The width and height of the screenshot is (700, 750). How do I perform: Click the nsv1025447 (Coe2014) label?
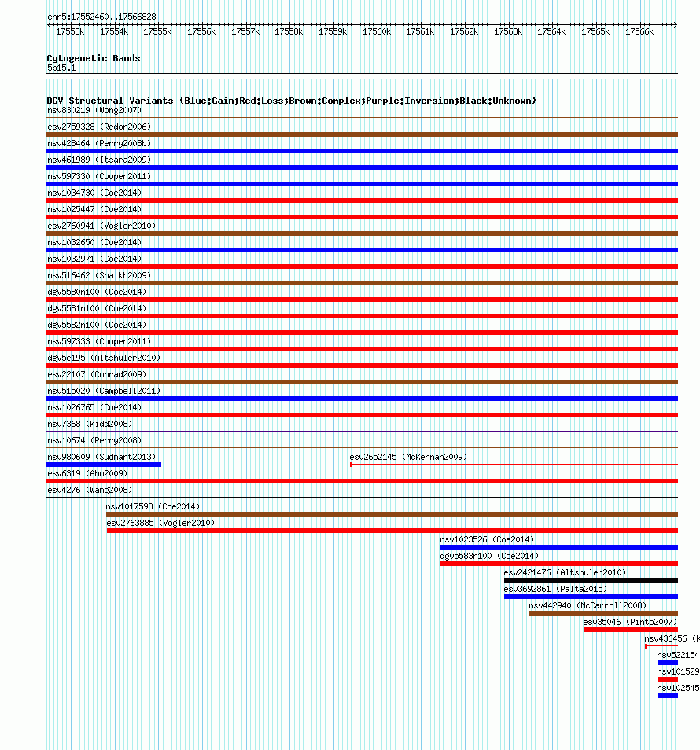[x=94, y=209]
